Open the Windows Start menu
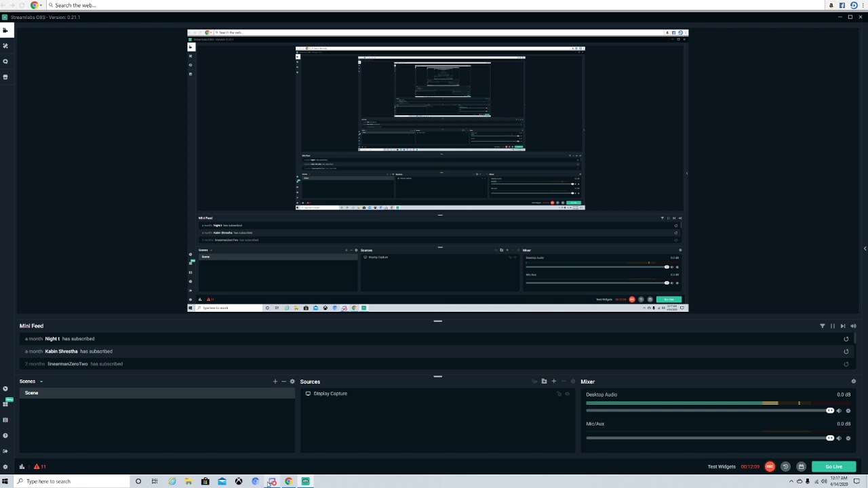Screen dimensions: 868x488 [5, 481]
